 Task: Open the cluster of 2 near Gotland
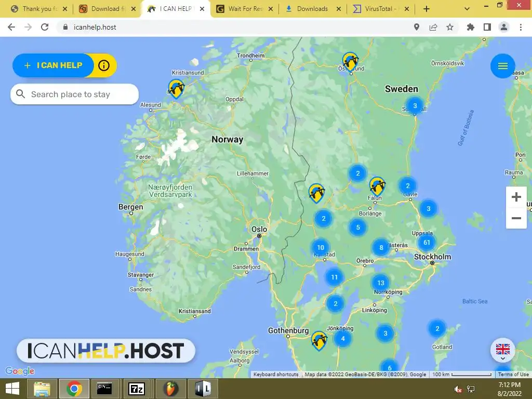click(437, 328)
